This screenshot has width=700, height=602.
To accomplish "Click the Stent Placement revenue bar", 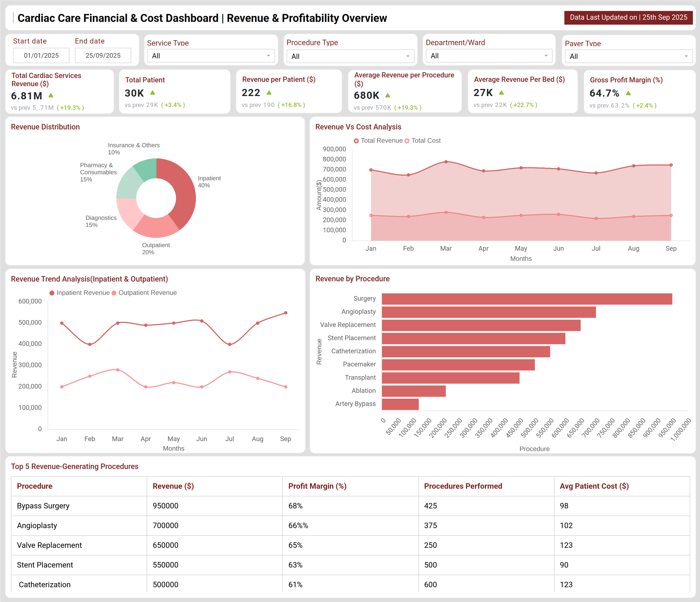I will (474, 338).
